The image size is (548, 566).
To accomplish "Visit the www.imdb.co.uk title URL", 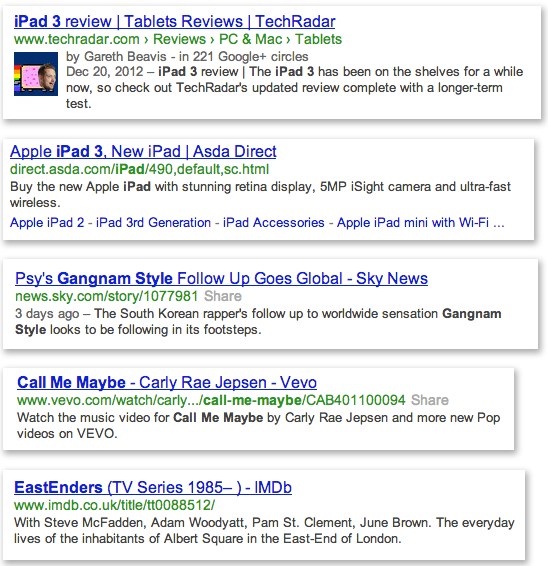I will pyautogui.click(x=114, y=505).
